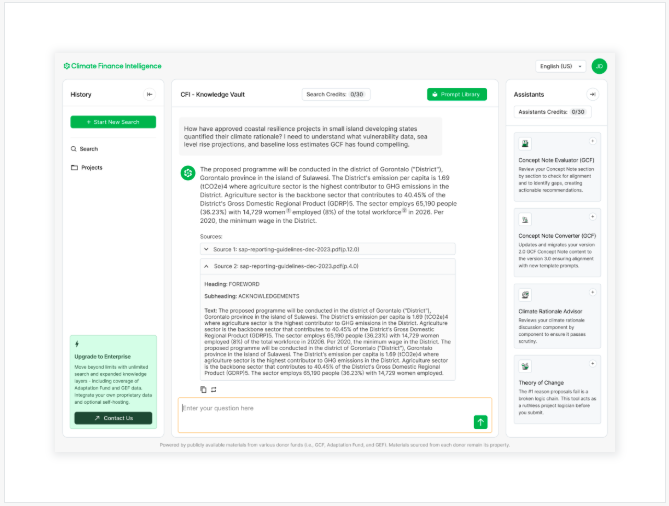This screenshot has height=506, width=669.
Task: Click the History panel title
Action: point(81,95)
